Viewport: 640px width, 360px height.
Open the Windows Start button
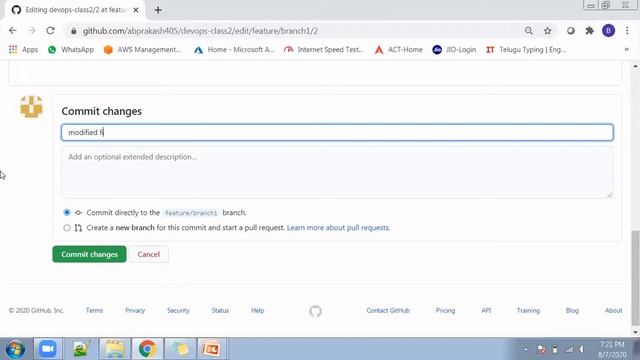pos(15,349)
